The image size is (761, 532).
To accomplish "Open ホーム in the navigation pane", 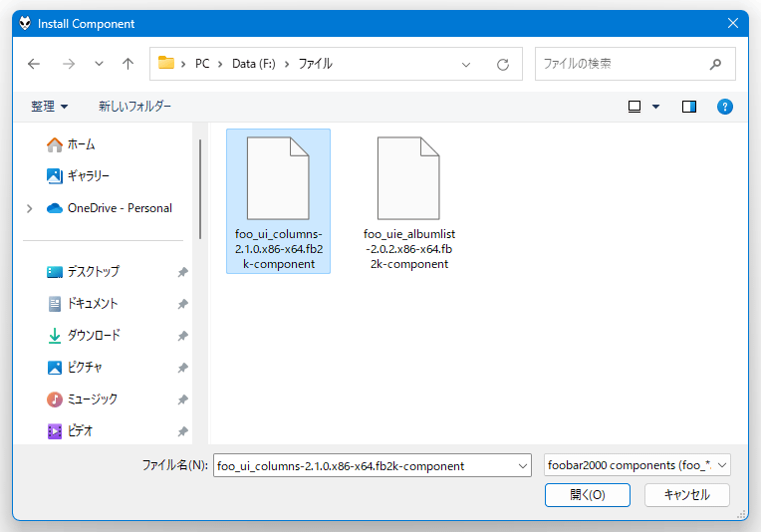I will 71,144.
